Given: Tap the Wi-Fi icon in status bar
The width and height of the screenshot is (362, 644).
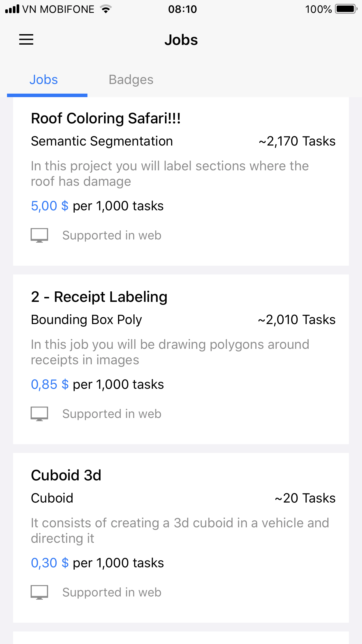Looking at the screenshot, I should click(106, 9).
